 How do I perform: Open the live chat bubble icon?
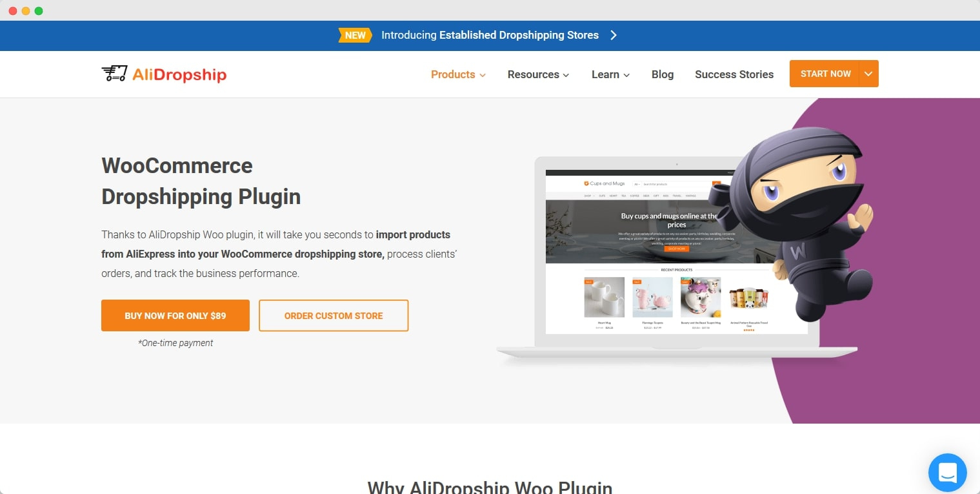click(x=947, y=473)
